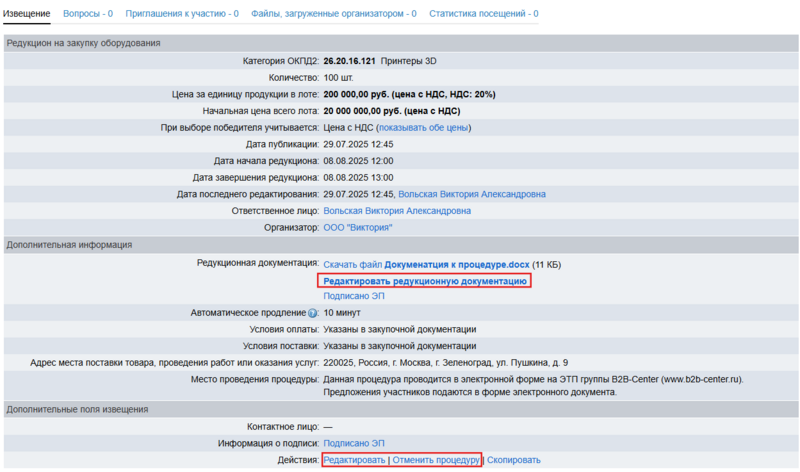
Task: Open Вольская Виктория Александровна in last edit row
Action: coord(472,194)
